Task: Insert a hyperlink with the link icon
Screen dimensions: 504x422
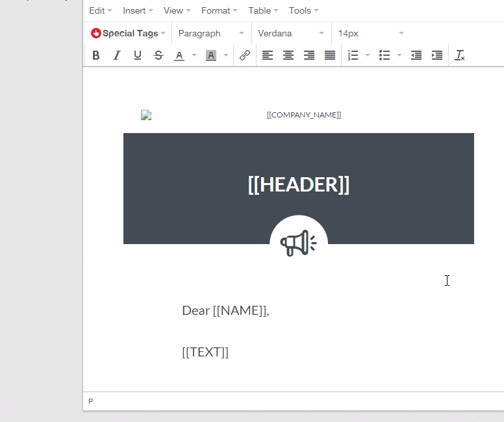Action: tap(245, 55)
